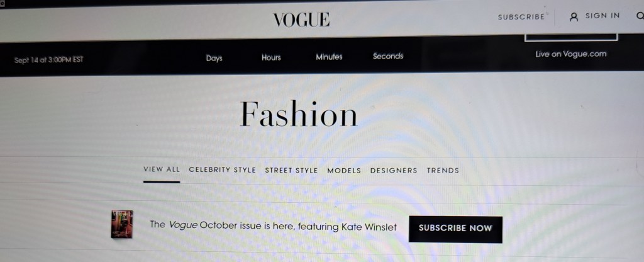Switch to the CELEBRITY STYLE tab

tap(222, 170)
